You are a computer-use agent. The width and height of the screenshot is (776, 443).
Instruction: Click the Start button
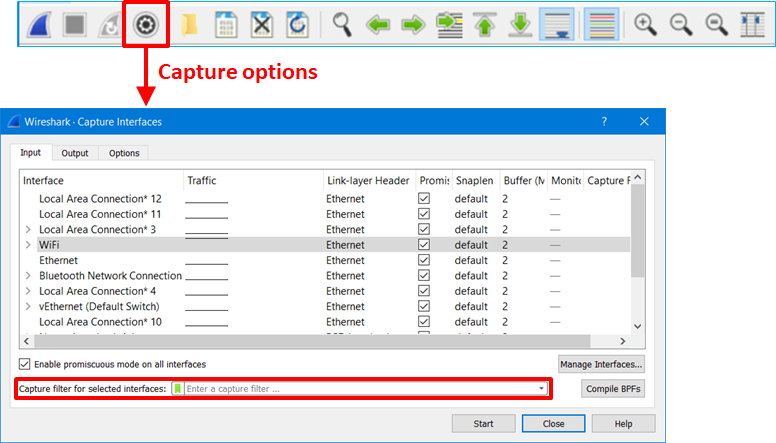[483, 424]
